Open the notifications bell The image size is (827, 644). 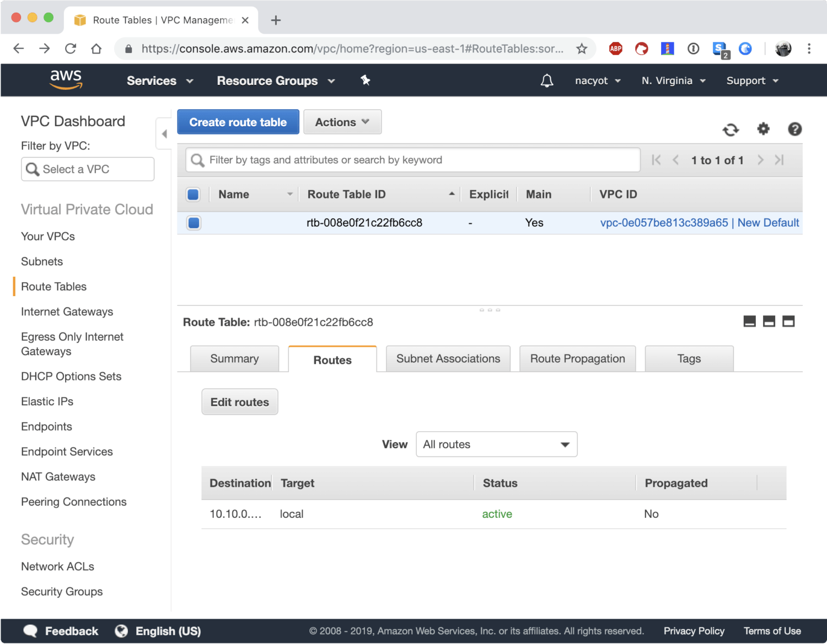pyautogui.click(x=546, y=81)
